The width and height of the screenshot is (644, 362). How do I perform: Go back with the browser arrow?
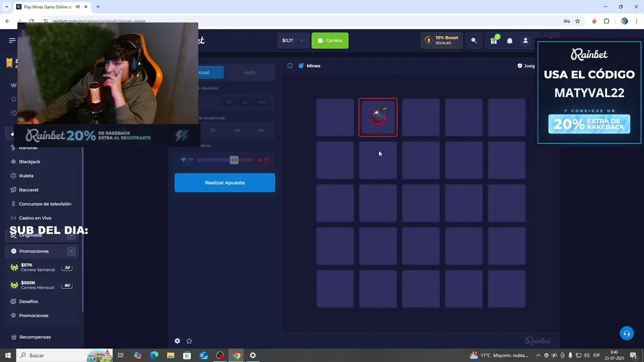click(7, 21)
